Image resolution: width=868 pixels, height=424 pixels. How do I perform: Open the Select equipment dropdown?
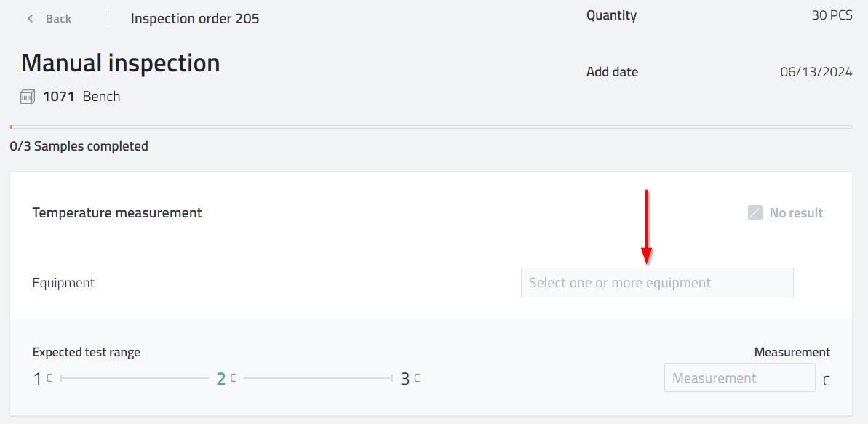coord(656,283)
